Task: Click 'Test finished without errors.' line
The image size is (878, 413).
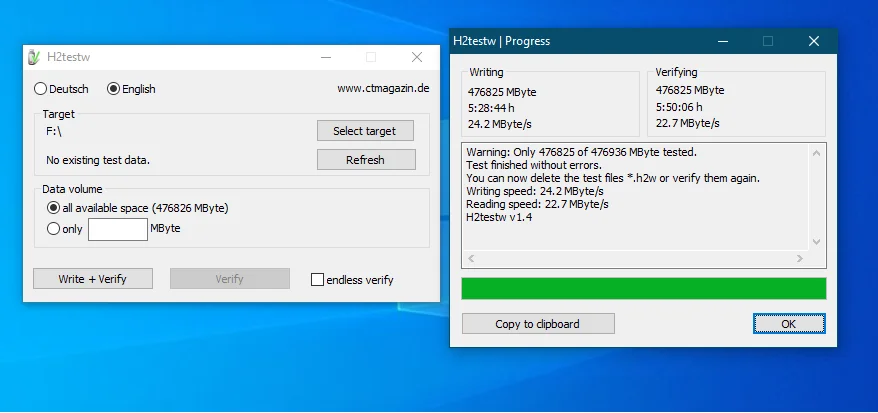Action: click(x=534, y=165)
